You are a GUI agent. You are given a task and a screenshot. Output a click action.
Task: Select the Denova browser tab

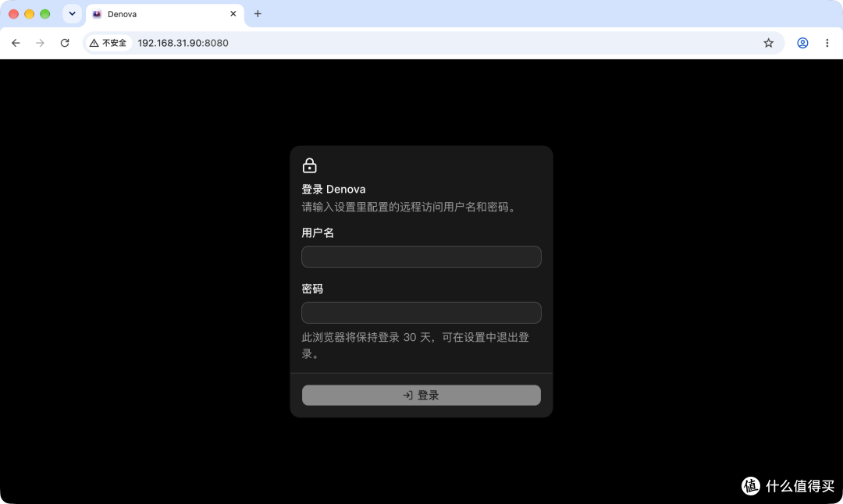coord(165,14)
